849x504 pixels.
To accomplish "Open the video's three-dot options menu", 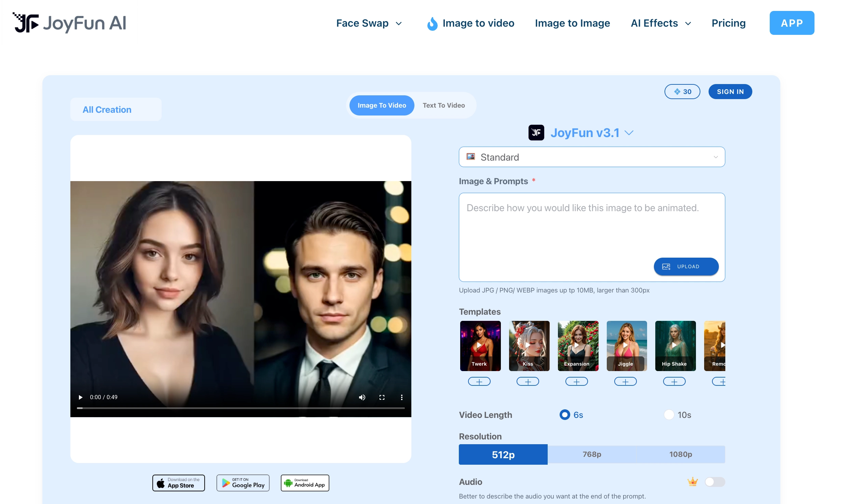I will (402, 397).
